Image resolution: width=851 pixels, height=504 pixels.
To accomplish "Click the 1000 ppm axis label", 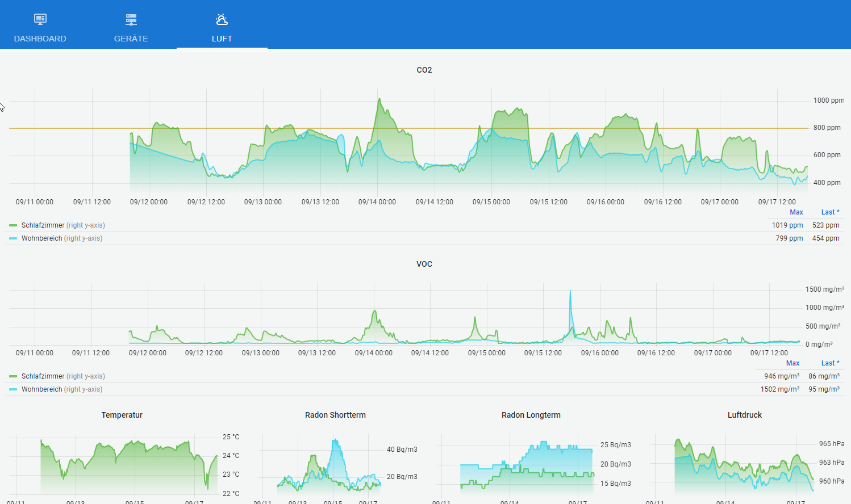I will [829, 100].
